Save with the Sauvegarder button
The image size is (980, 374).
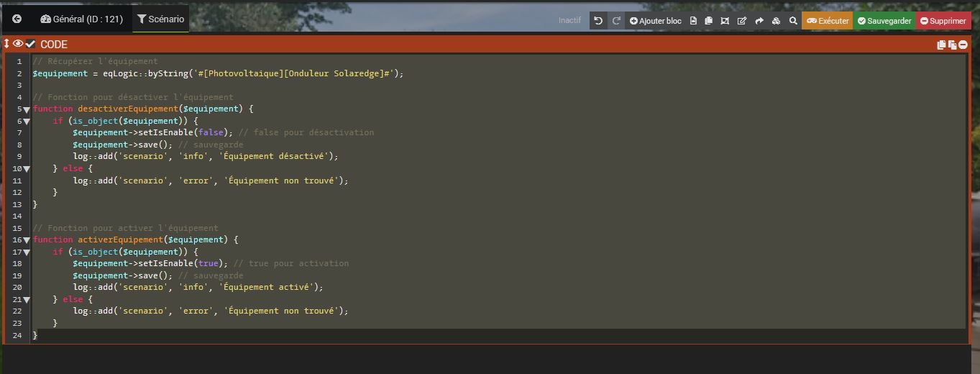[x=884, y=21]
